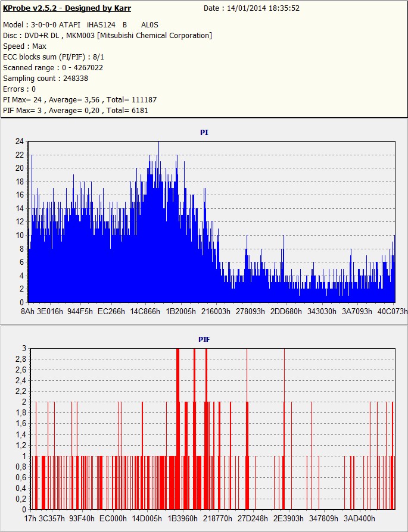
Task: Click PIF axis label 14D005h
Action: point(147,518)
